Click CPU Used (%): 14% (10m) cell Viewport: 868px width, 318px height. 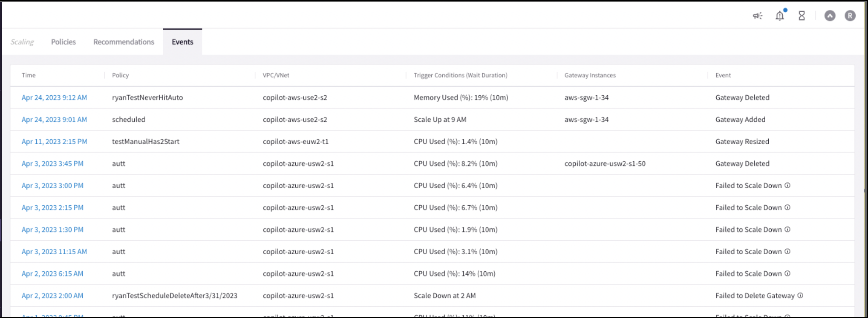coord(455,273)
